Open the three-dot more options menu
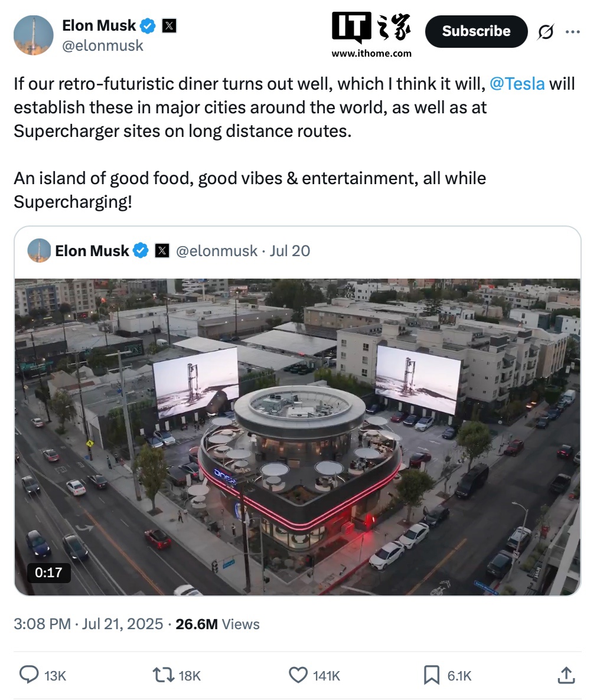Image resolution: width=597 pixels, height=700 pixels. coord(572,32)
